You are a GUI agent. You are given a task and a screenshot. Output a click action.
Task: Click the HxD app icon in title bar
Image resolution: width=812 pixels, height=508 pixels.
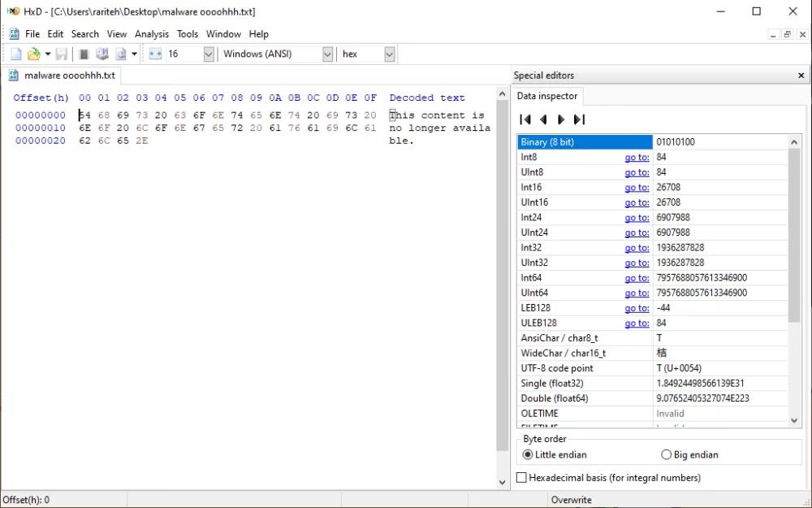14,11
